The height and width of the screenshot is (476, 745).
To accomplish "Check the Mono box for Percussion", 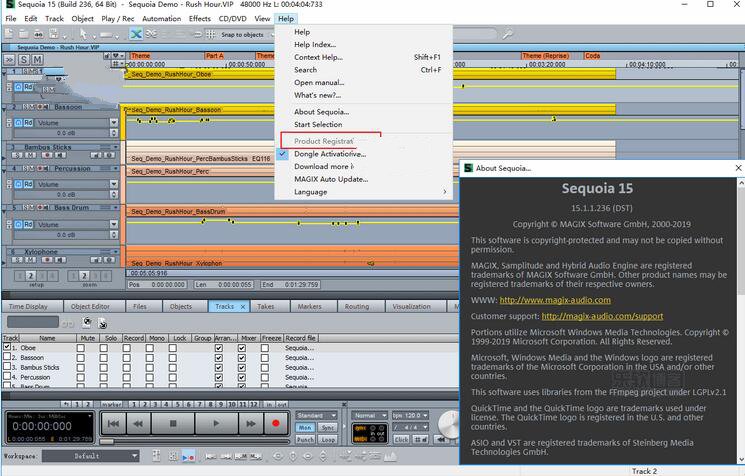I will pyautogui.click(x=150, y=377).
